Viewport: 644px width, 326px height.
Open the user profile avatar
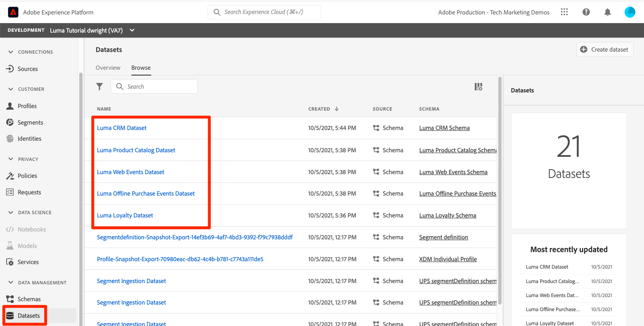tap(630, 12)
